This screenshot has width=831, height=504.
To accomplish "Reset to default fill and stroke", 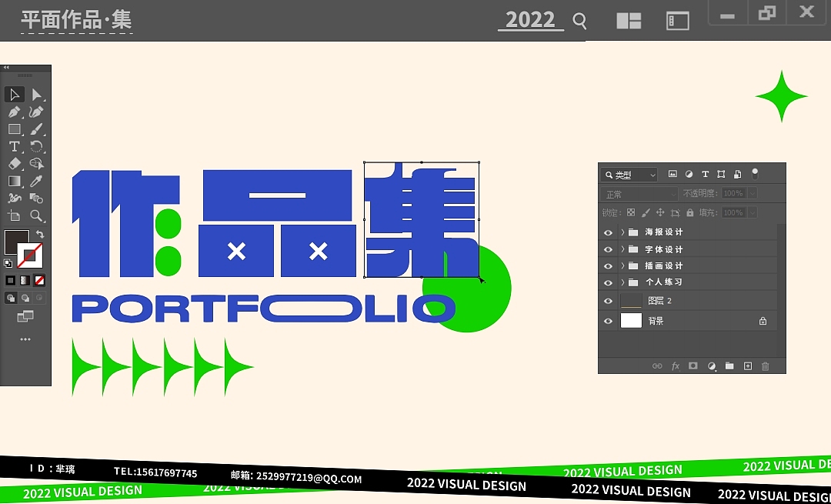I will tap(8, 263).
